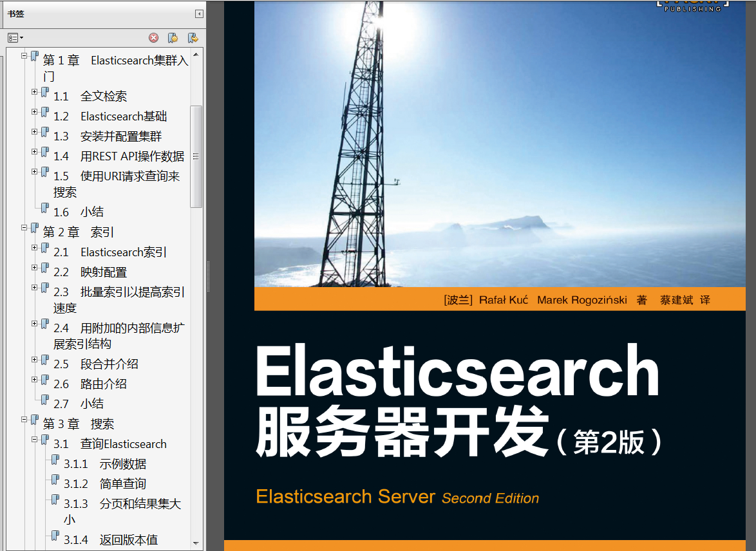Jump to bookmark 1.3 安装并配置集群
The height and width of the screenshot is (551, 756).
click(x=108, y=136)
